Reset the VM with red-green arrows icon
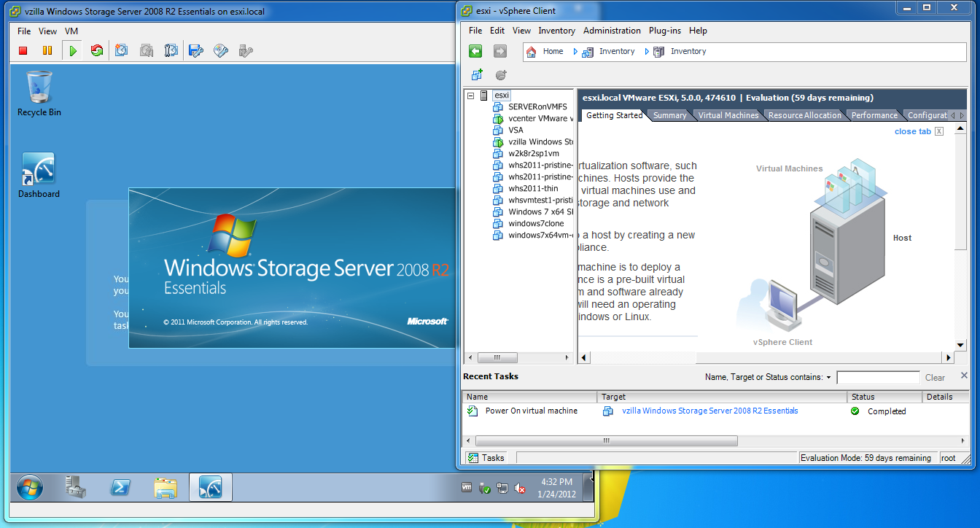Image resolution: width=980 pixels, height=528 pixels. click(96, 50)
